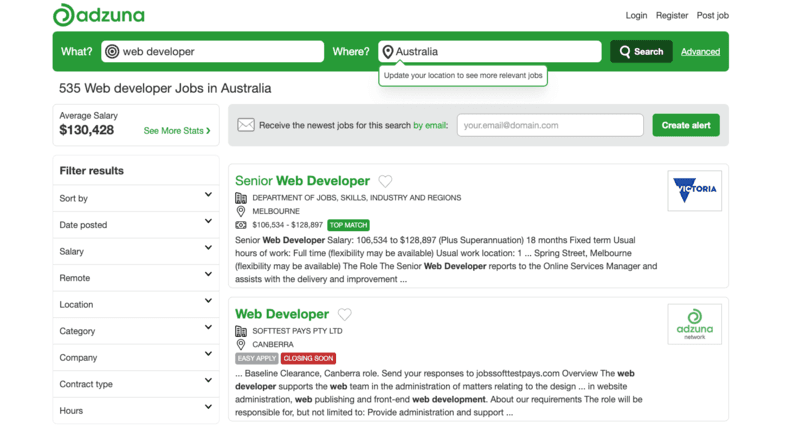Screen dimensions: 800x430
Task: Click the '535 Web developer Jobs in Australia' heading
Action: (165, 88)
